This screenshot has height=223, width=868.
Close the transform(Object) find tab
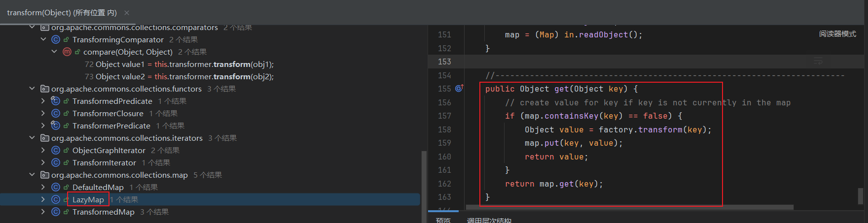[127, 13]
